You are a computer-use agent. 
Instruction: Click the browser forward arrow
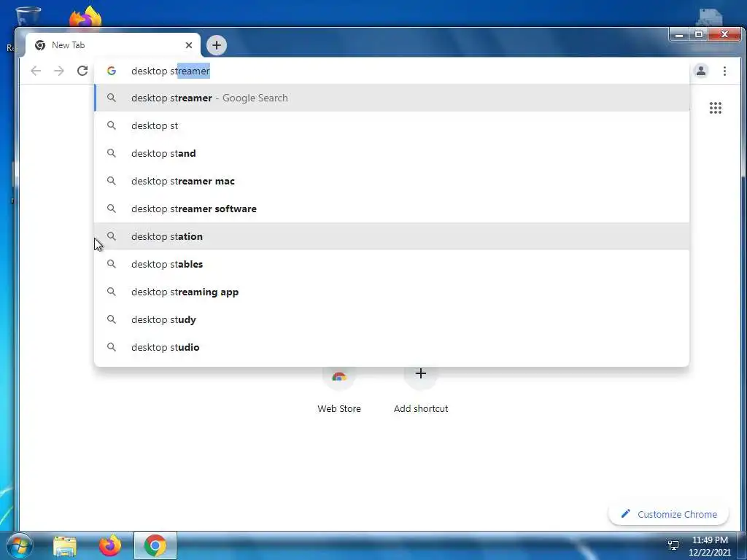coord(59,71)
